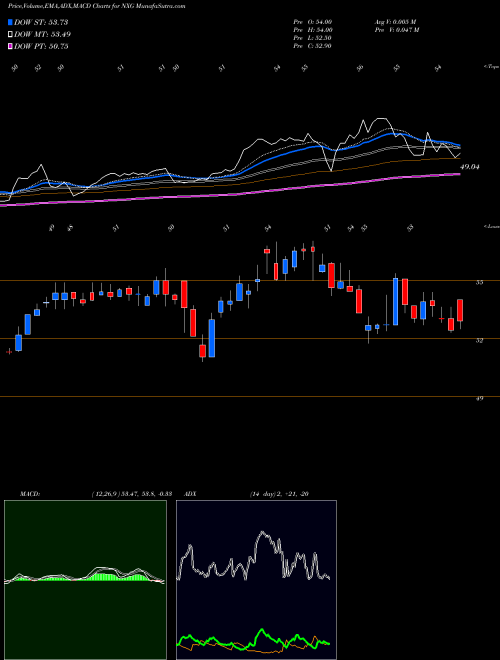Click the last red candlestick on the right
Viewport: 500px width, 660px height.
pos(460,311)
